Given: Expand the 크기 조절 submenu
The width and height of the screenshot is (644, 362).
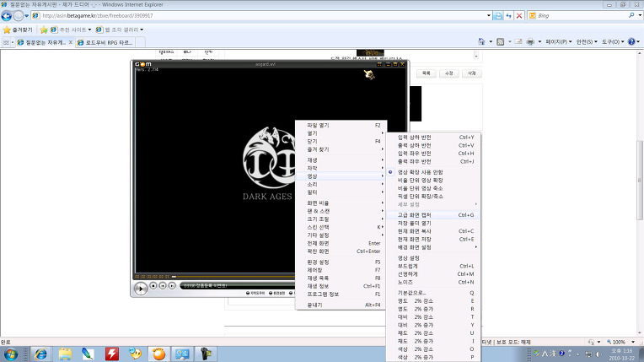Looking at the screenshot, I should click(x=341, y=219).
